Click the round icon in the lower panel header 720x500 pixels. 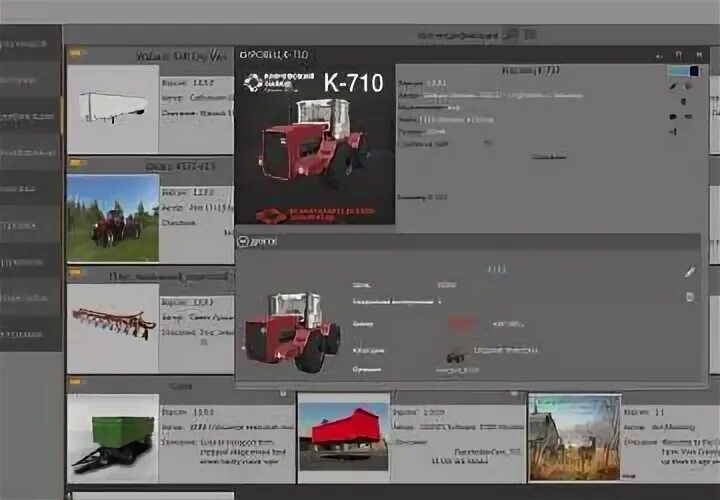click(x=243, y=242)
